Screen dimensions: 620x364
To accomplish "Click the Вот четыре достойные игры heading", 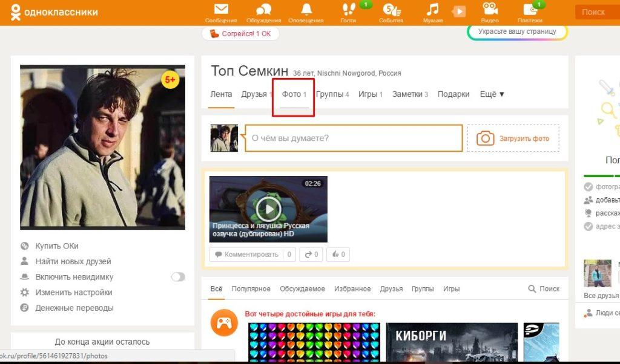I will click(x=310, y=314).
